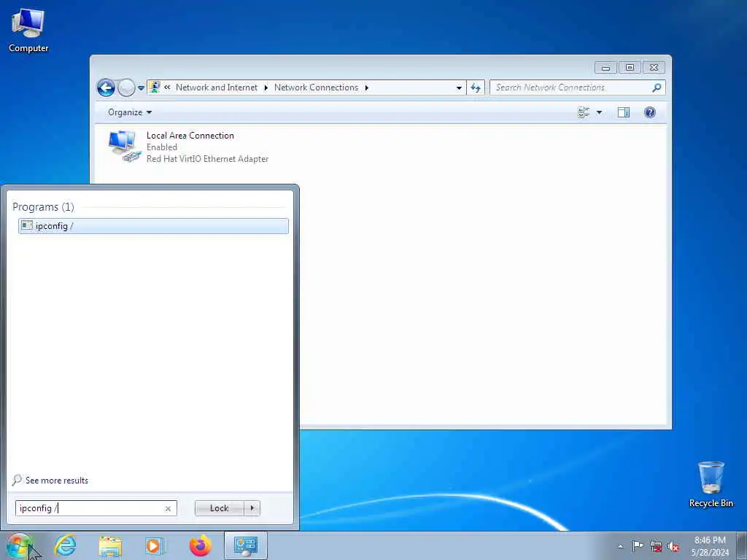
Task: Click the Lock button
Action: click(x=219, y=508)
